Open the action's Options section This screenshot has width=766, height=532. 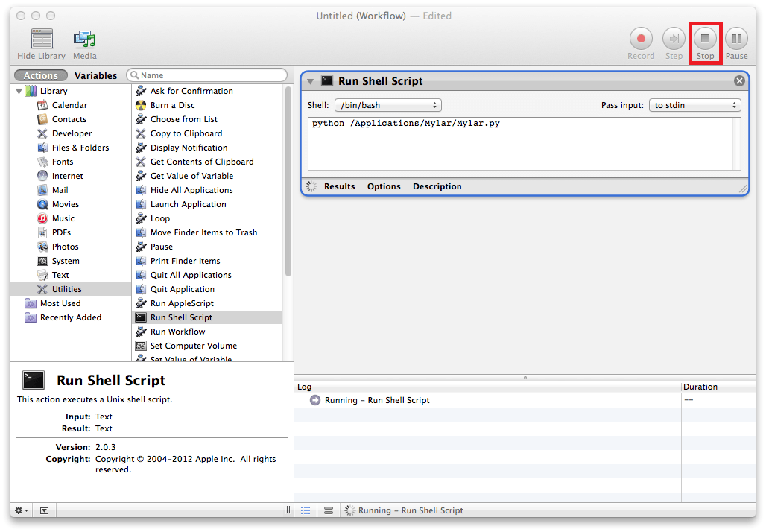point(384,186)
